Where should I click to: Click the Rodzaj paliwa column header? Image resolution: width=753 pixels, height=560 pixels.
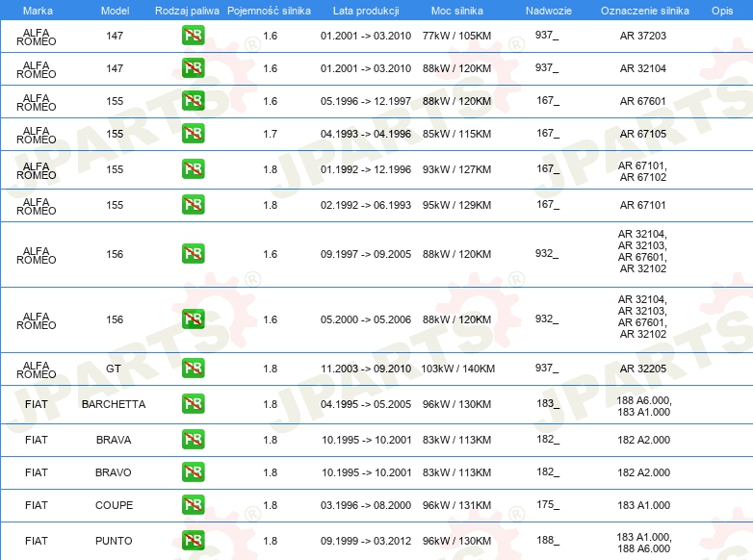(187, 11)
